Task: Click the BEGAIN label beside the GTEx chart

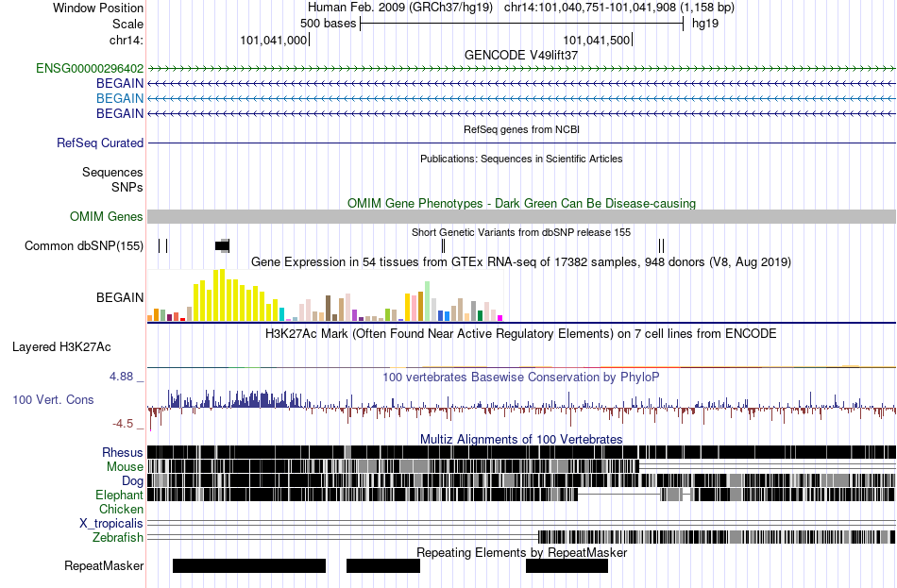Action: [x=120, y=297]
